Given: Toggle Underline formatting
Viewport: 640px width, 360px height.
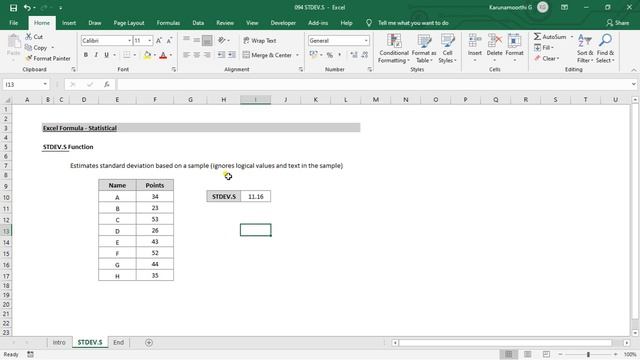Looking at the screenshot, I should click(106, 55).
